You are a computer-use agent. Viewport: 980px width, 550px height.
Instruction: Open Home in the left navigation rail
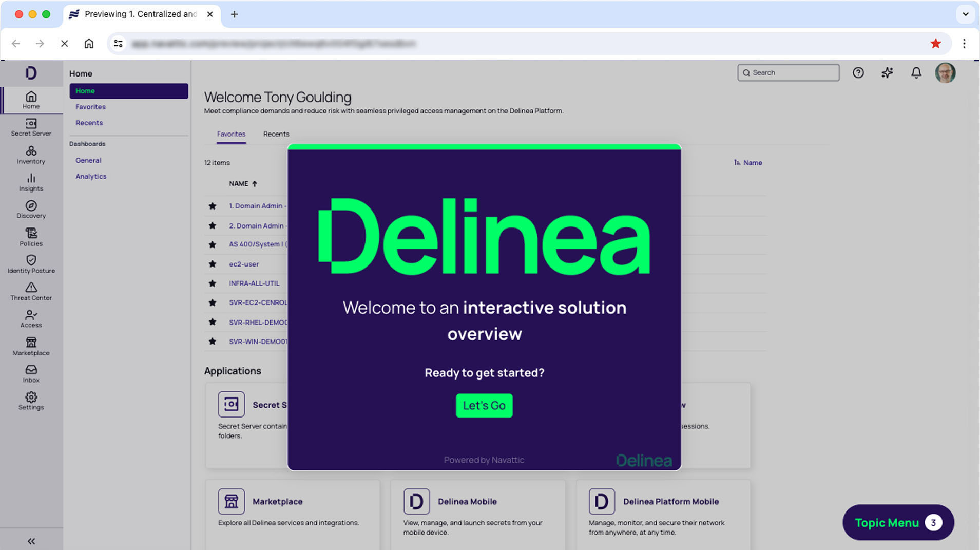pos(31,100)
